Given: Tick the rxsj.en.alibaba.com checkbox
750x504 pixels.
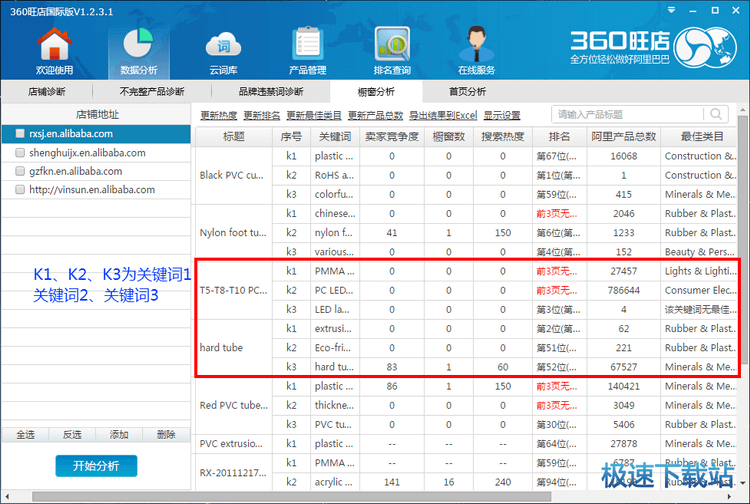Looking at the screenshot, I should (x=20, y=133).
